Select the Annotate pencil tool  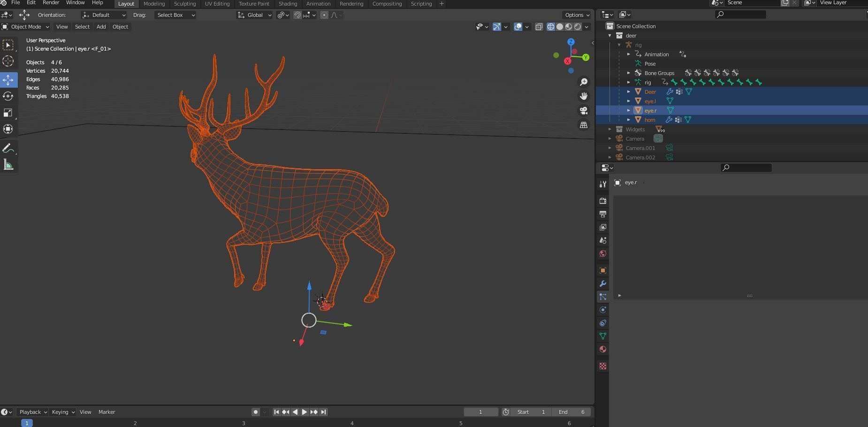tap(8, 148)
